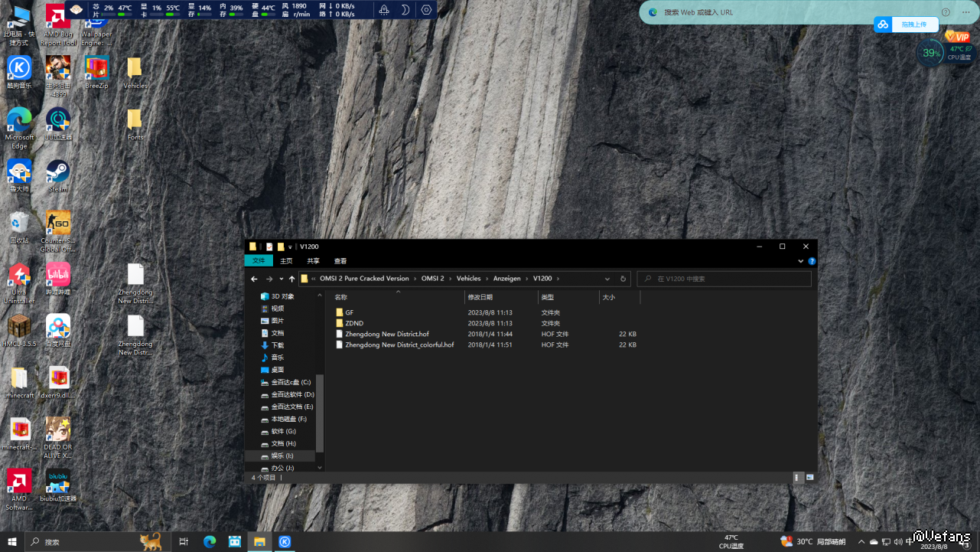The height and width of the screenshot is (552, 980).
Task: Expand the ribbon using the chevron
Action: tap(803, 261)
